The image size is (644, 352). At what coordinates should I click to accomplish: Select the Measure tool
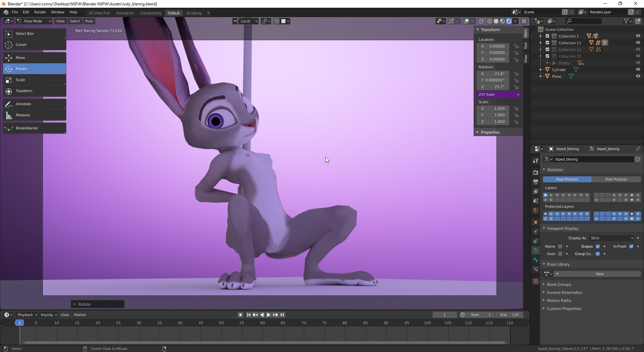(34, 115)
